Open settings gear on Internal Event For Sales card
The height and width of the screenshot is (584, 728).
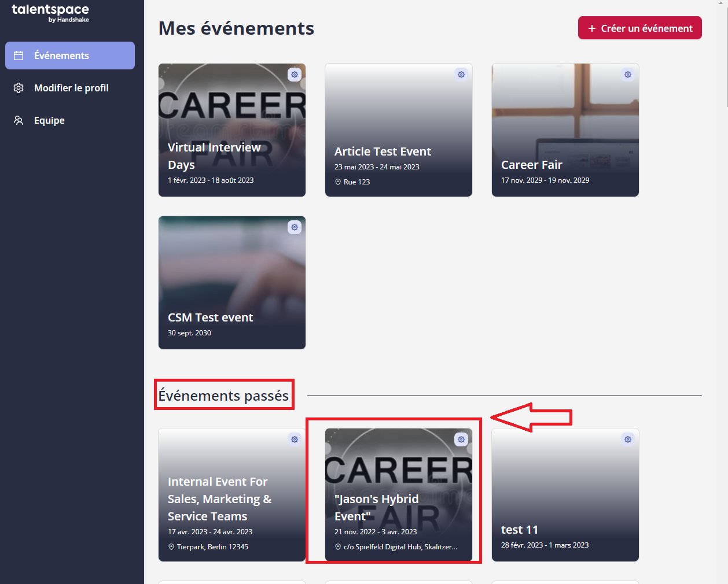pos(295,439)
